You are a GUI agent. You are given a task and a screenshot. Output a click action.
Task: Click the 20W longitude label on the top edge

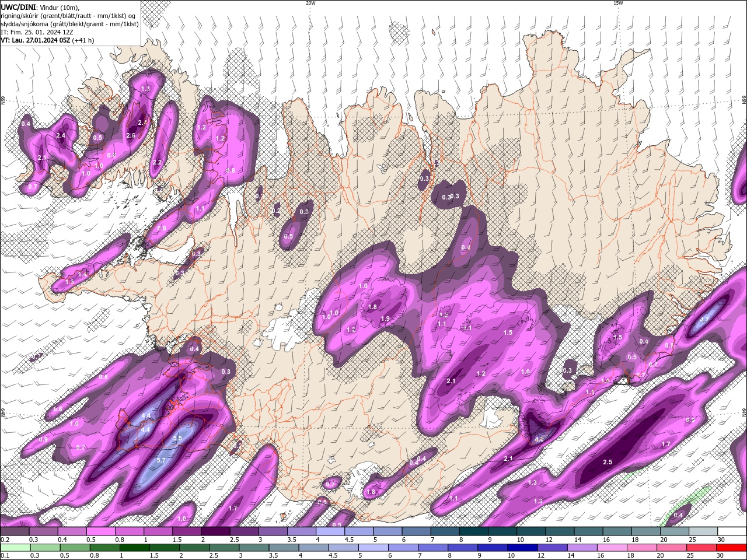coord(310,3)
